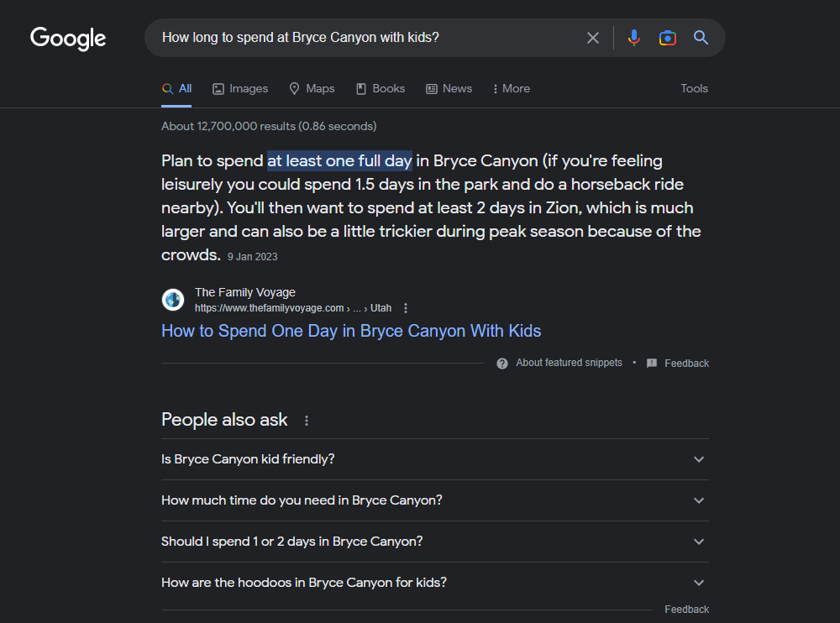
Task: Open three-dot menu beside thefamilyvoyage.com URL
Action: tap(406, 308)
